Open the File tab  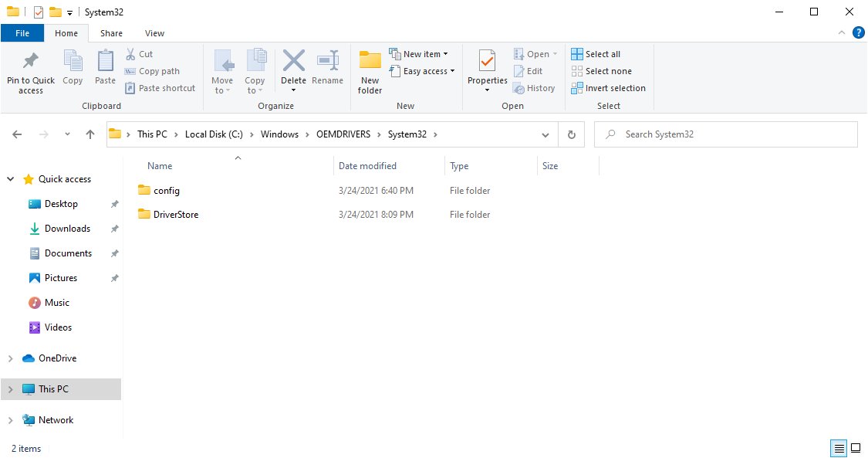pyautogui.click(x=22, y=33)
